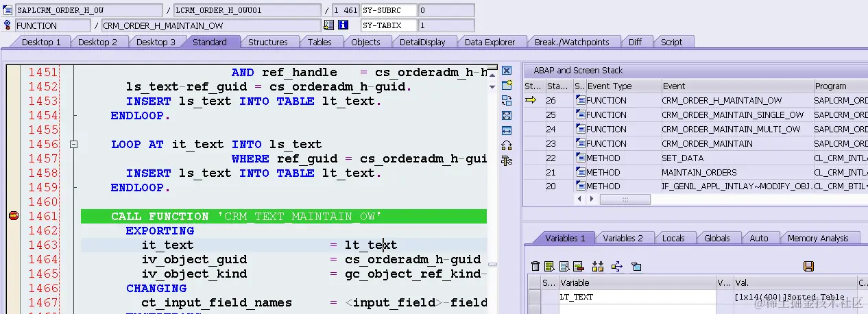Open the Tables tab

coord(320,42)
